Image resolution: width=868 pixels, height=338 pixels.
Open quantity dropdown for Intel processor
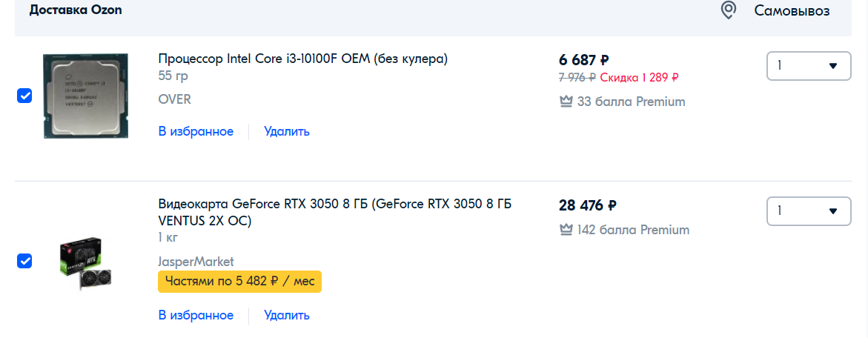pyautogui.click(x=808, y=65)
